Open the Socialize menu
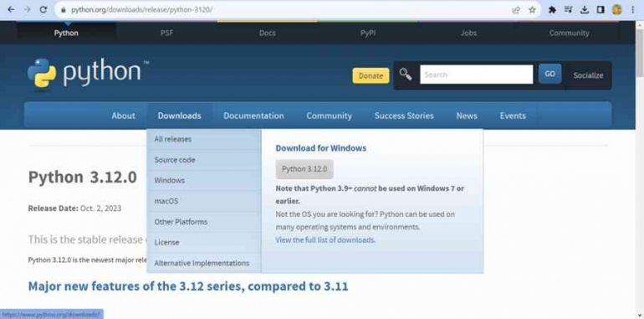The width and height of the screenshot is (644, 319). coord(588,75)
